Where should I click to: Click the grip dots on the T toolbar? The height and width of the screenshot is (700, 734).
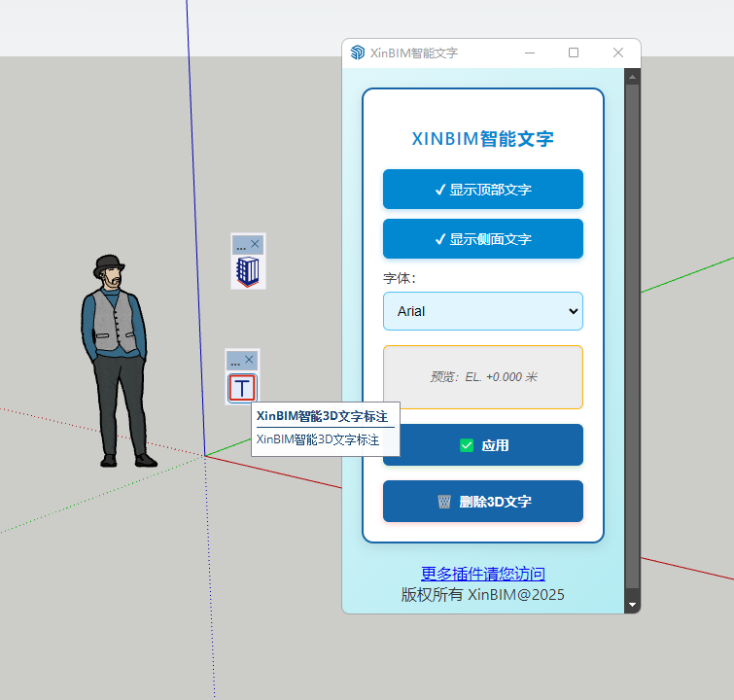(234, 361)
